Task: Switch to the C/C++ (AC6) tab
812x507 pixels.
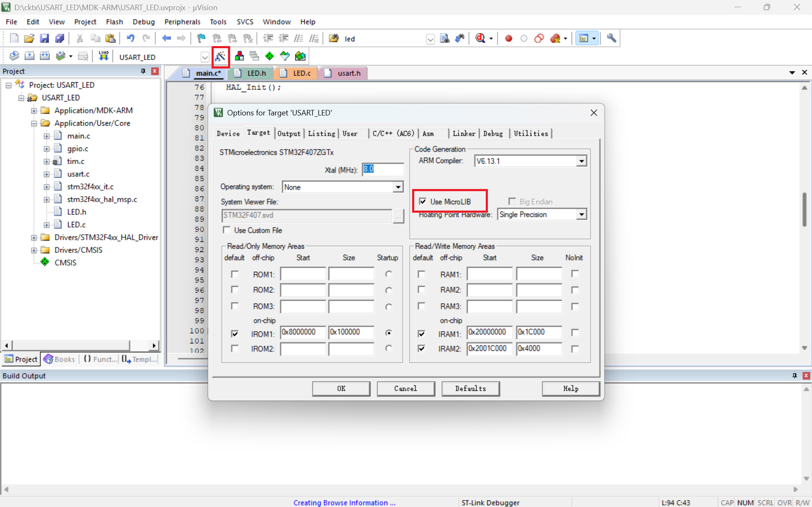Action: pos(393,134)
